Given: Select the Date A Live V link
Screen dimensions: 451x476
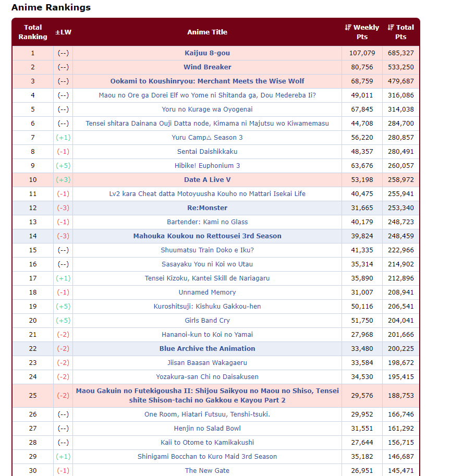Looking at the screenshot, I should click(x=208, y=180).
